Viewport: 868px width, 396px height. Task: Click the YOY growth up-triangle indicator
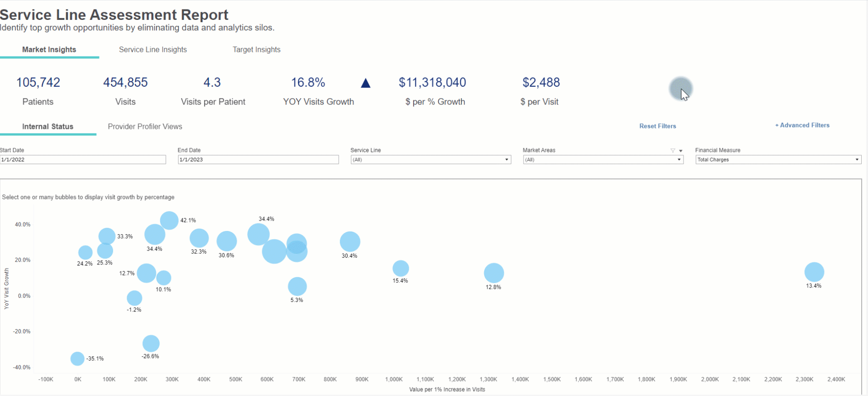coord(366,83)
